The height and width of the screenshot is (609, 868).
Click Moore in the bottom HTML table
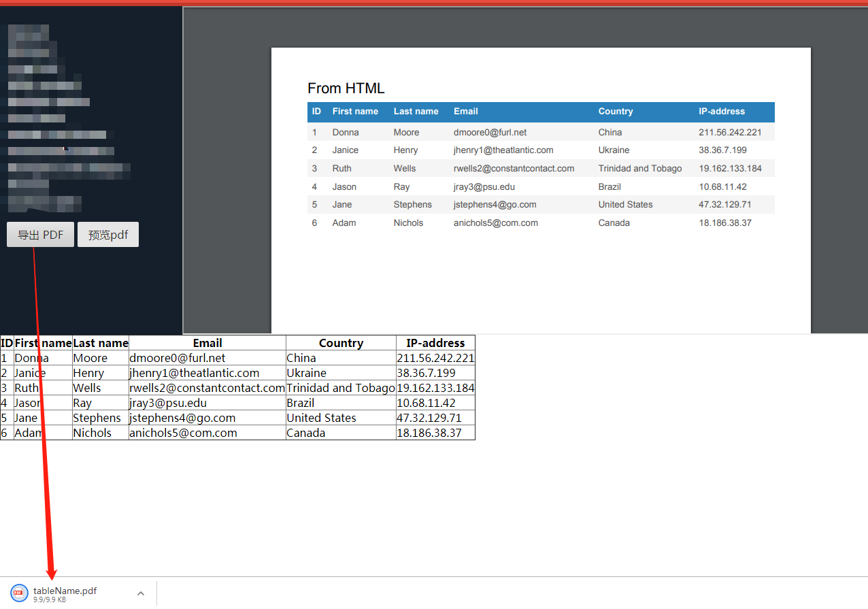[90, 358]
